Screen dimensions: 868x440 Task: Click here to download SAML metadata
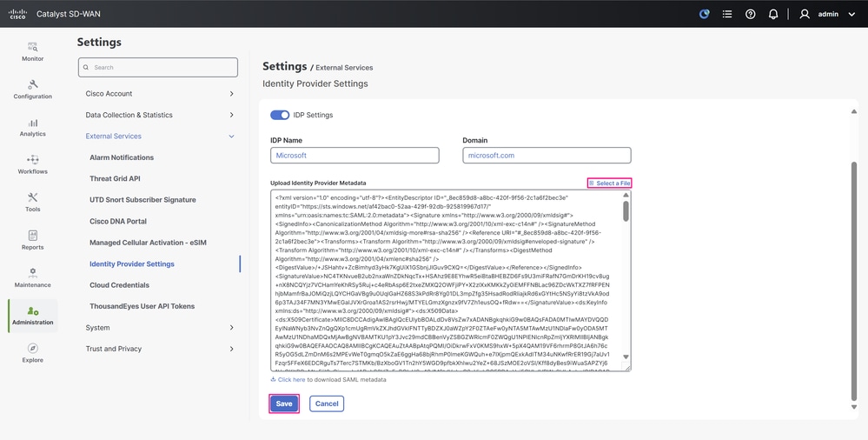pos(291,380)
